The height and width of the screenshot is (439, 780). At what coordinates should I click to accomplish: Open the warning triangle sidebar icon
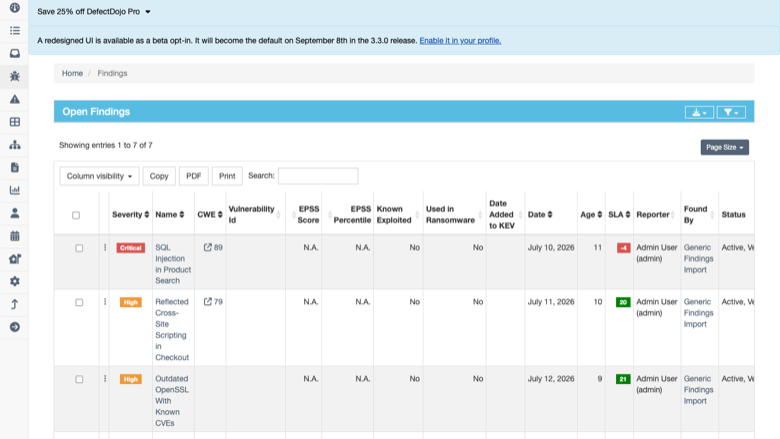point(14,99)
